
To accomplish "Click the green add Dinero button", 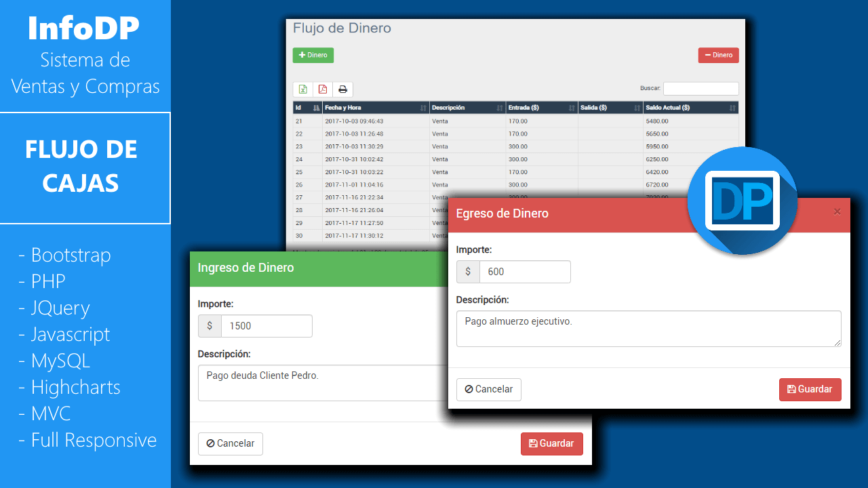I will [x=313, y=56].
